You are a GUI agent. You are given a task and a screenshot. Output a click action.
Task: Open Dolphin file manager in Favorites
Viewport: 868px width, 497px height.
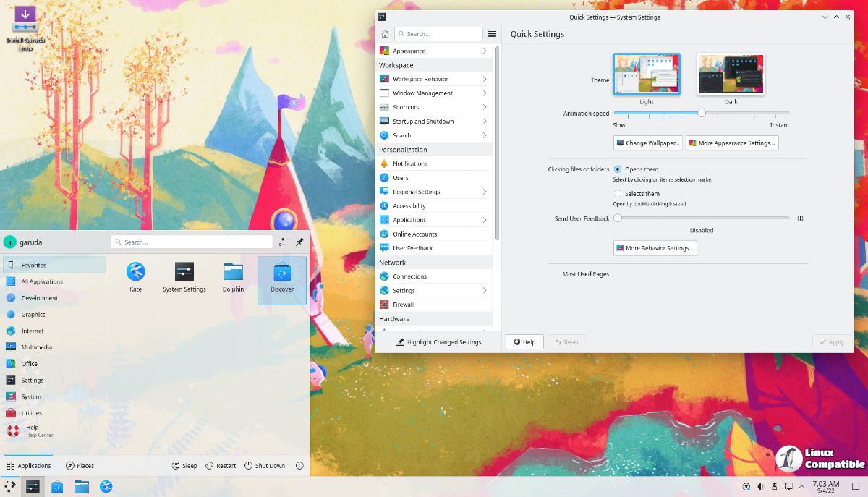click(233, 276)
